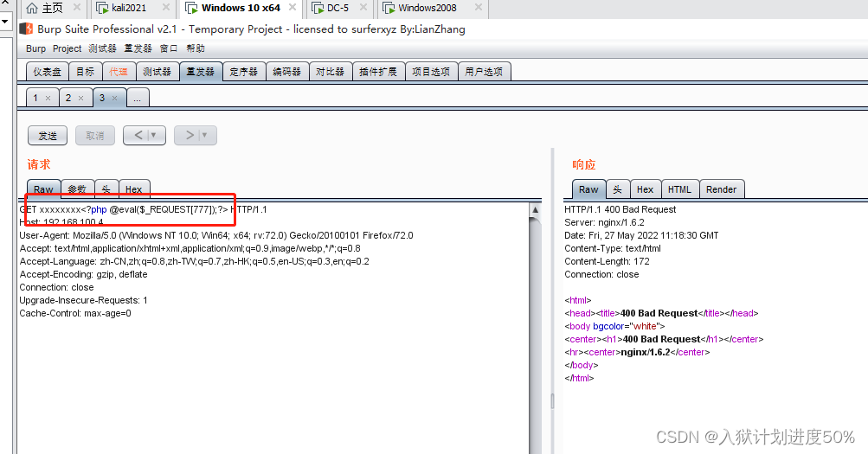
Task: Select repeater tab 2
Action: [x=68, y=98]
